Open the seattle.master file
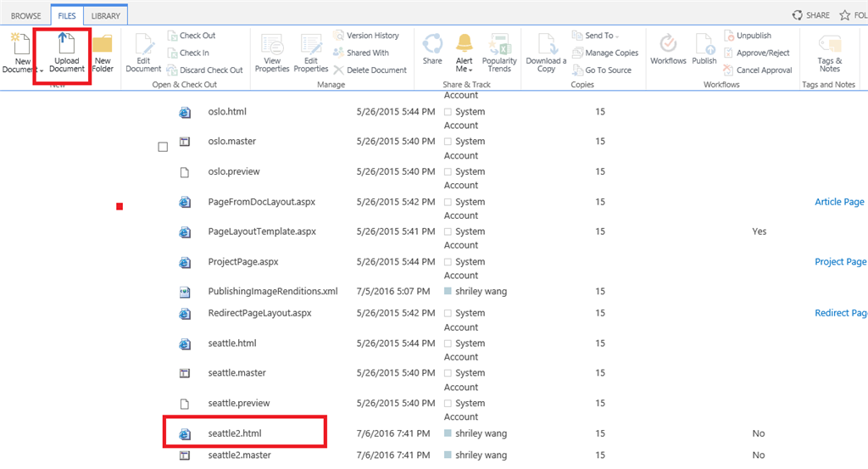 pyautogui.click(x=237, y=373)
